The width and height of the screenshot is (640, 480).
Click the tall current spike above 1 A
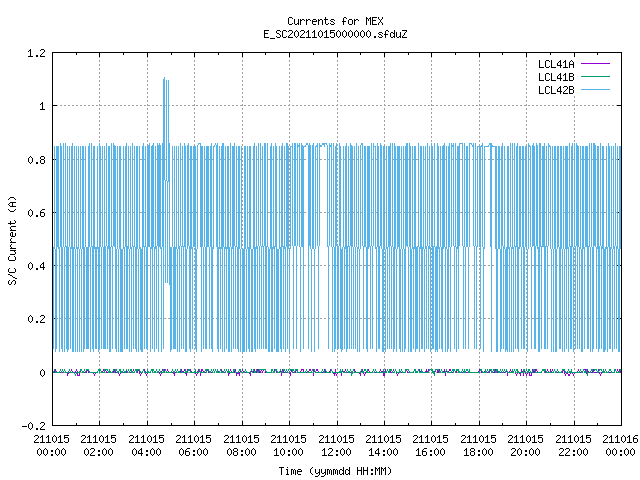(x=166, y=110)
